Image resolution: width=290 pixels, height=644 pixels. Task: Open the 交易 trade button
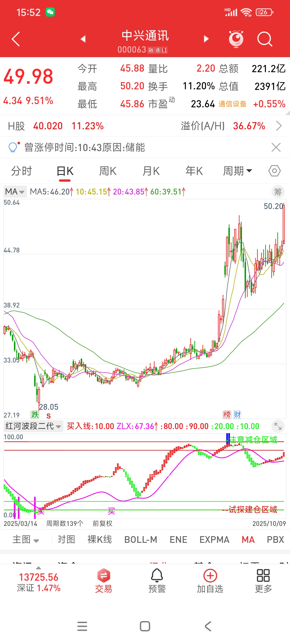(104, 581)
